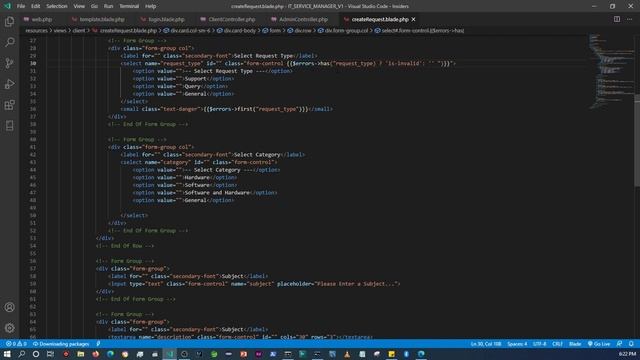Screen dimensions: 640x360
Task: Click the feedback icon in status bar
Action: point(620,344)
